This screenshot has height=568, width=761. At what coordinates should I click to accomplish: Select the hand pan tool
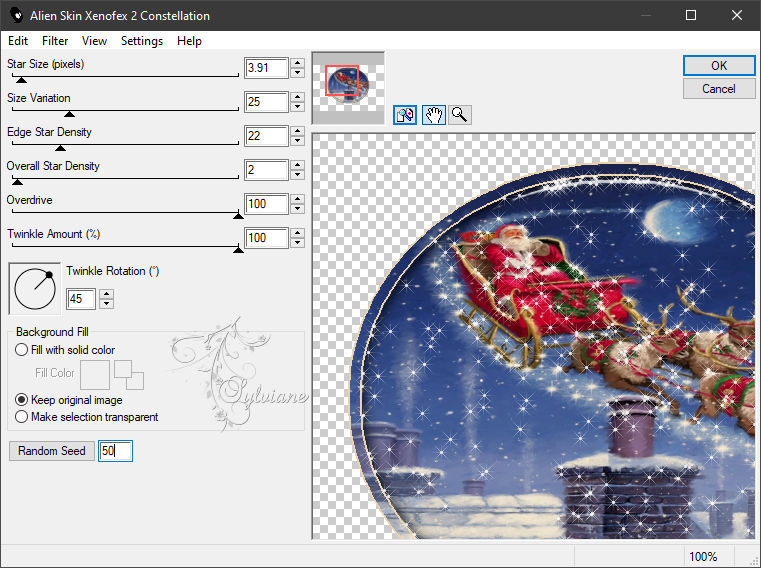434,115
